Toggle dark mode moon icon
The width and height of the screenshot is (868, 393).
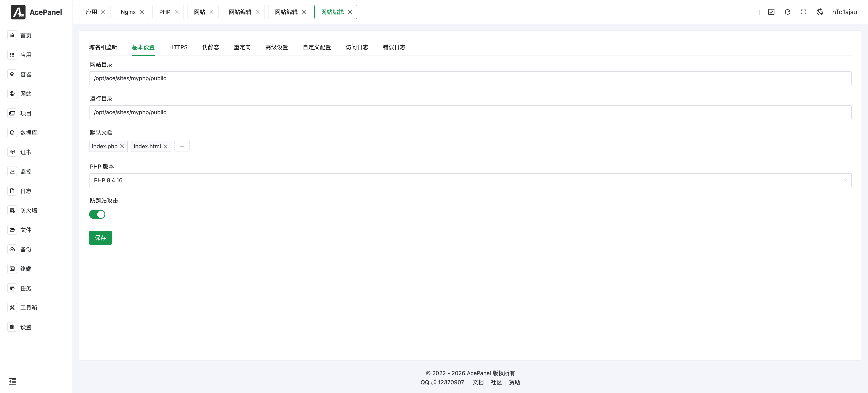[819, 12]
